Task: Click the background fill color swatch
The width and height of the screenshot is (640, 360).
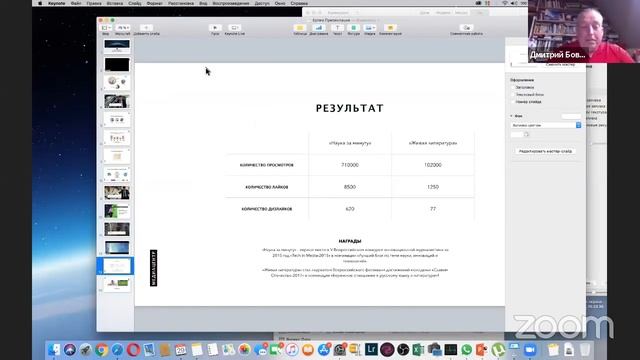Action: tap(517, 135)
